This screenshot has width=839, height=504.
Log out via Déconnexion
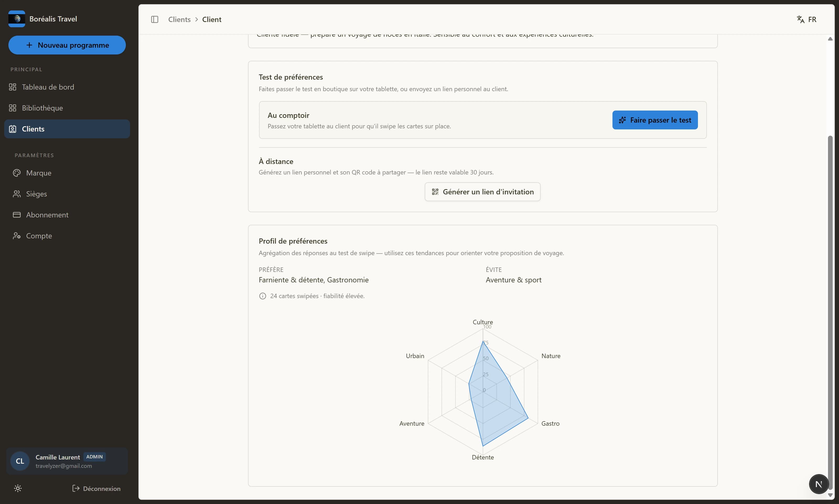coord(96,488)
